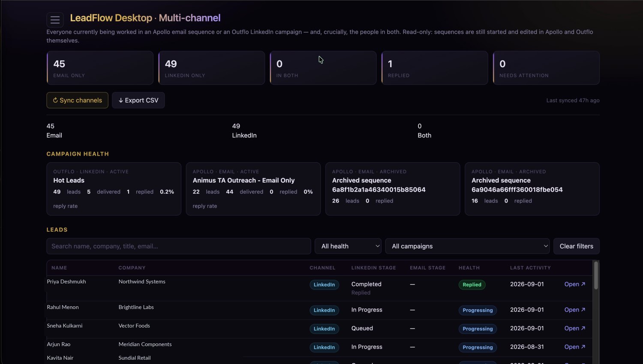This screenshot has width=643, height=364.
Task: Click the 2026-08-31 activity date
Action: (x=527, y=347)
